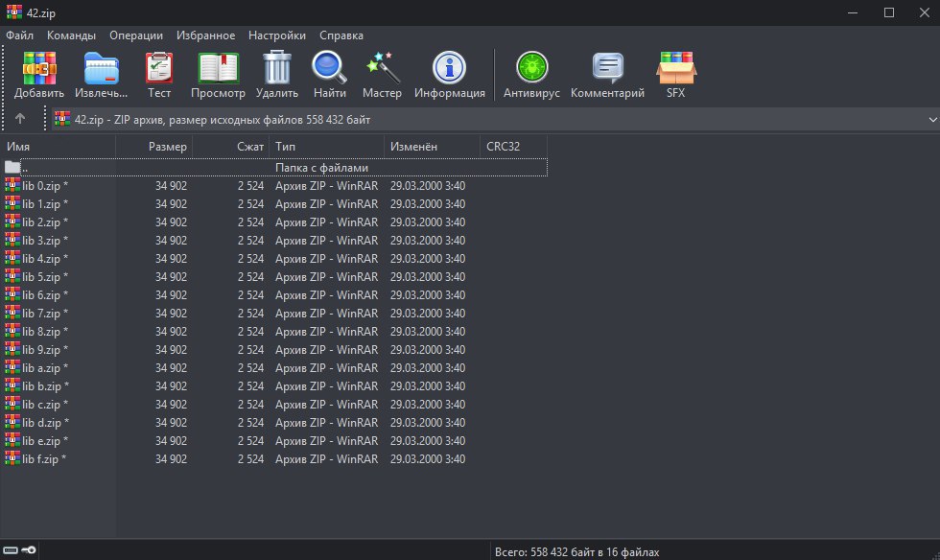
Task: Select the lib c.zip file name
Action: [x=45, y=404]
